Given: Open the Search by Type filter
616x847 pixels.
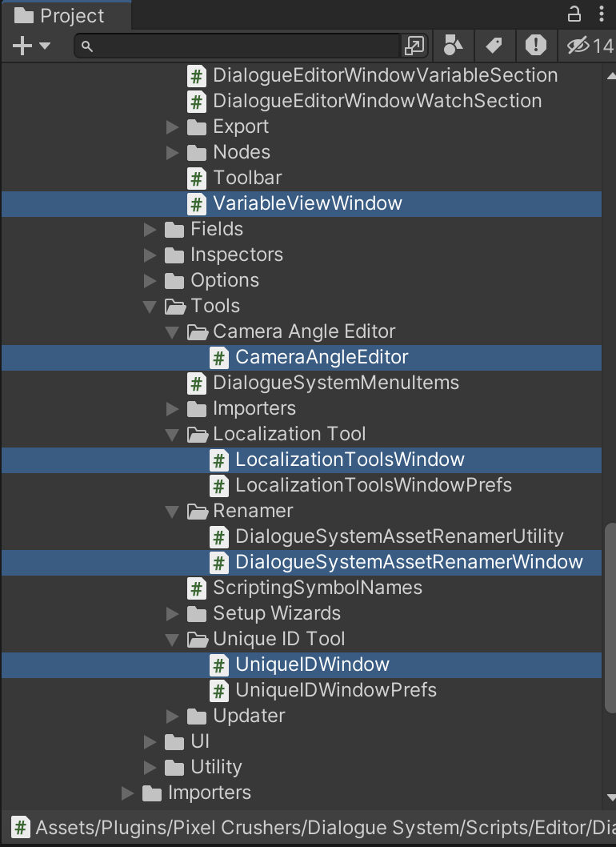Looking at the screenshot, I should [453, 46].
